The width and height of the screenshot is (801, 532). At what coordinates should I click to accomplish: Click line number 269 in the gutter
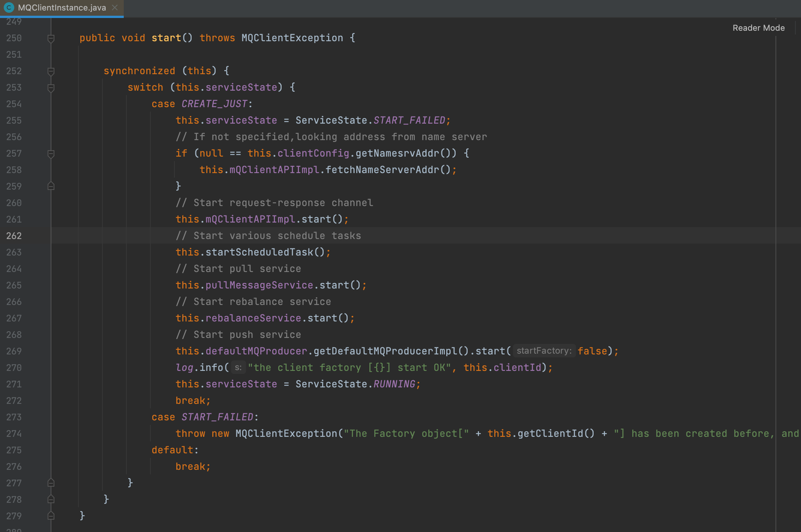click(x=14, y=351)
